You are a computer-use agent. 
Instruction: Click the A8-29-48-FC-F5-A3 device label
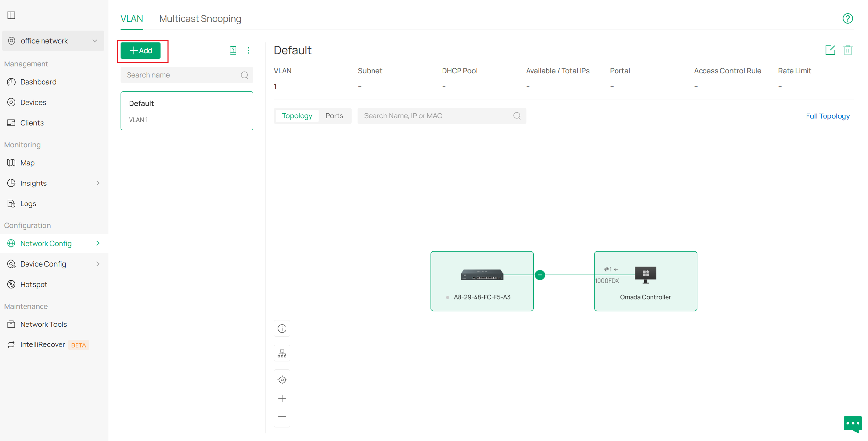coord(482,297)
